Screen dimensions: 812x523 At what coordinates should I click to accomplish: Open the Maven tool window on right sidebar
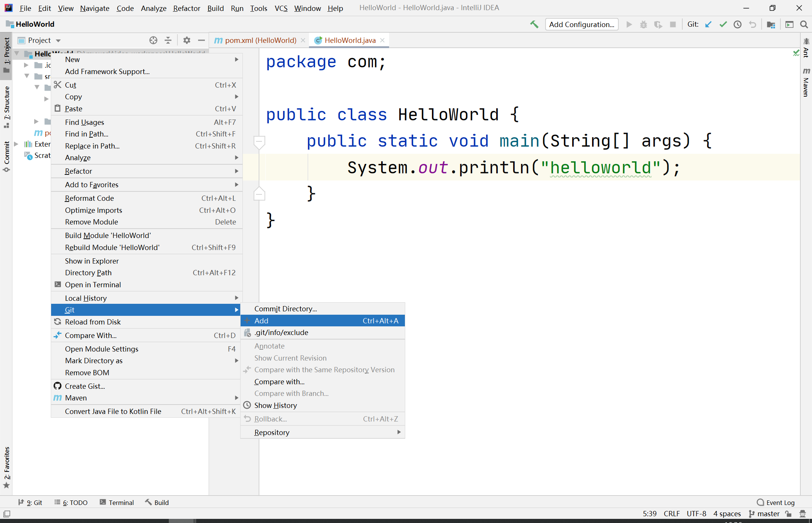pyautogui.click(x=806, y=82)
